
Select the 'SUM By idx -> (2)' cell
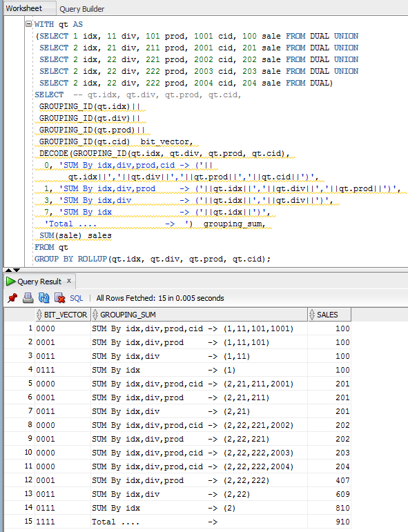(200, 508)
